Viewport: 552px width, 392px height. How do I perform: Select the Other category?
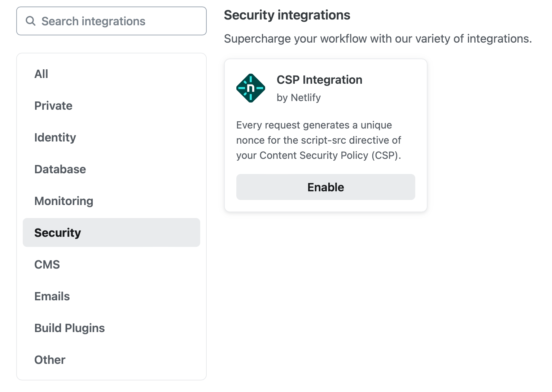click(x=50, y=360)
